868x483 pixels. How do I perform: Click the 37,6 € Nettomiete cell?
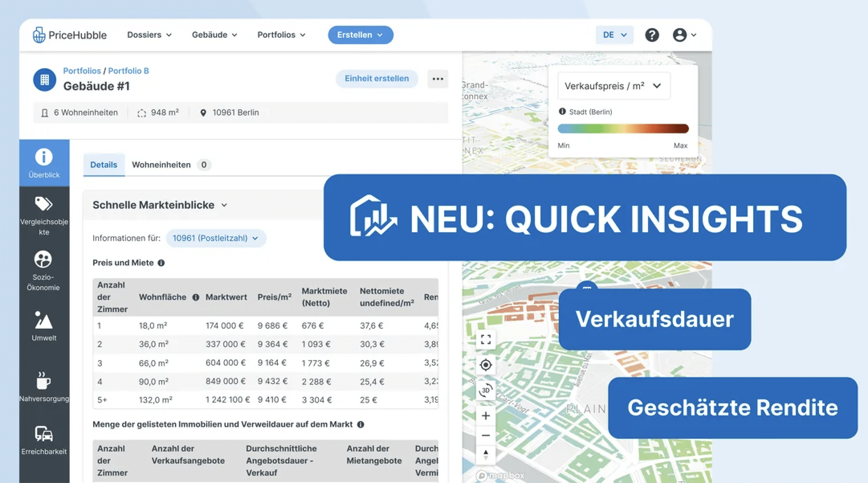click(x=371, y=326)
